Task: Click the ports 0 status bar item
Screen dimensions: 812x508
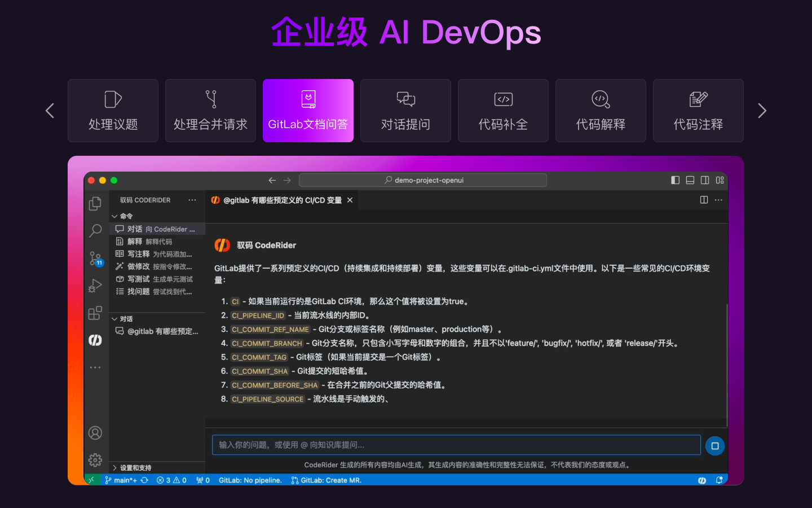Action: 203,480
